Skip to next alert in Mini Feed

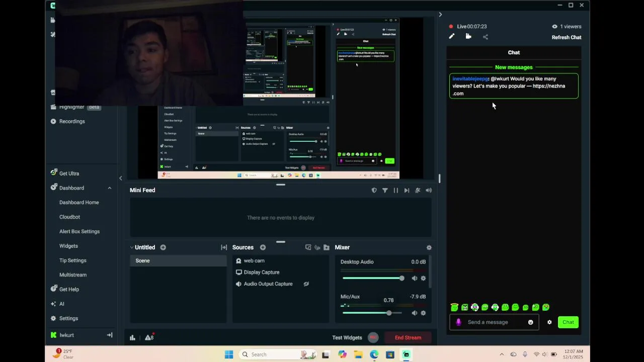pyautogui.click(x=407, y=191)
